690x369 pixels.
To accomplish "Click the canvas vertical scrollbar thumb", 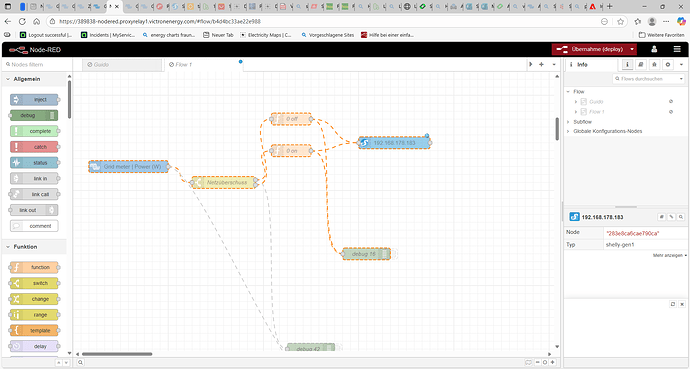I will (557, 129).
